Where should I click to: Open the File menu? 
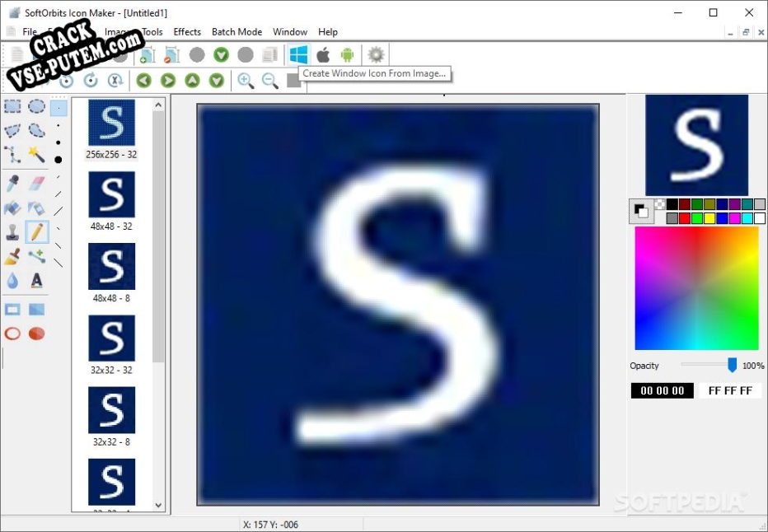30,32
